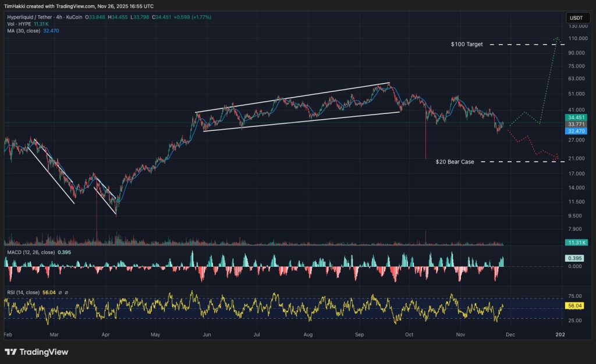Select the $100 Target text annotation
This screenshot has width=596, height=364.
coord(467,44)
